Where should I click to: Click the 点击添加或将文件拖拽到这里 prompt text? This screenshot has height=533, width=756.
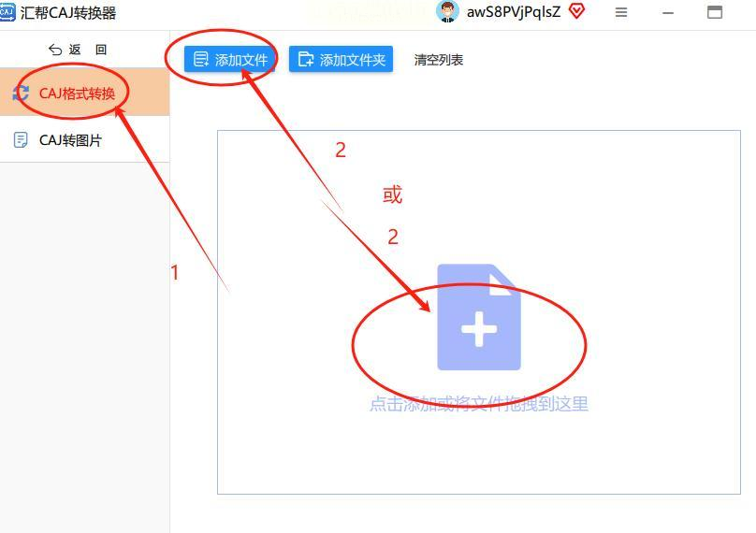pyautogui.click(x=479, y=404)
